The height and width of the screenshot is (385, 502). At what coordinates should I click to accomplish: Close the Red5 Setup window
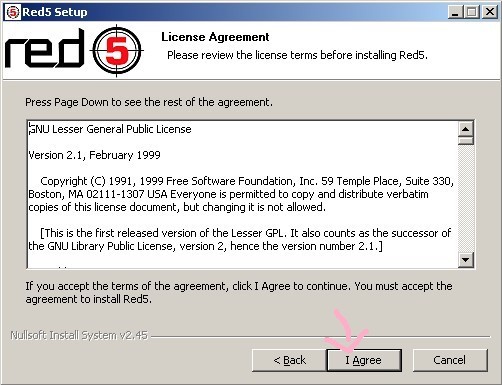490,12
